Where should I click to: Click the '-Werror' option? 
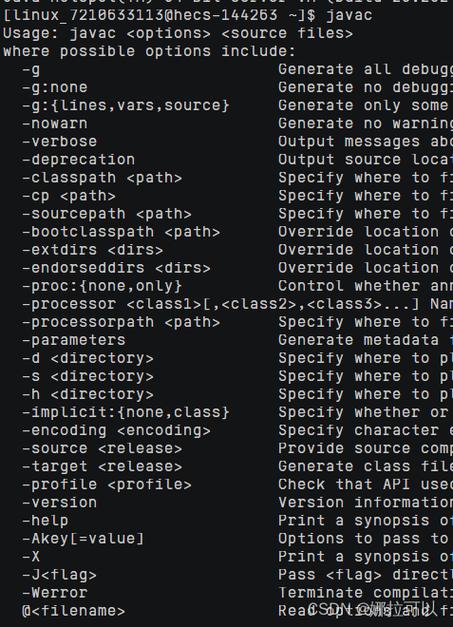pos(55,593)
